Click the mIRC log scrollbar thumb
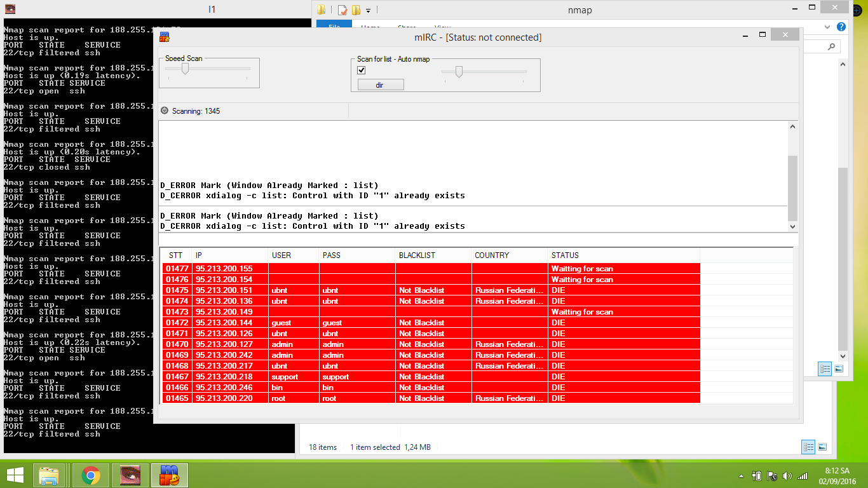The image size is (868, 488). pos(792,188)
